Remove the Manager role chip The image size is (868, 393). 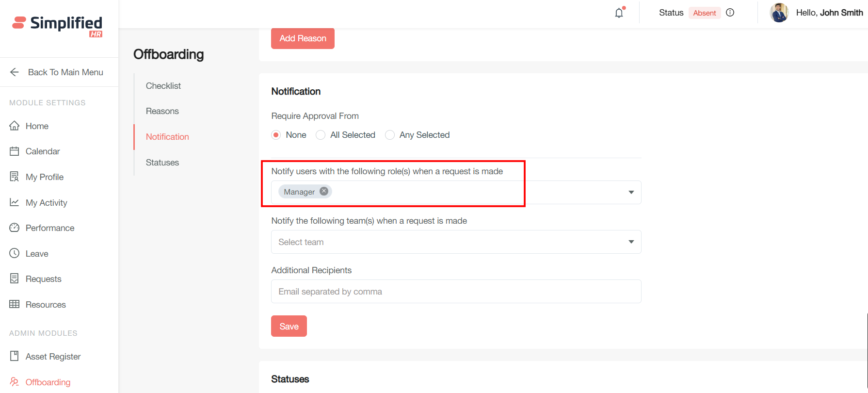point(324,191)
